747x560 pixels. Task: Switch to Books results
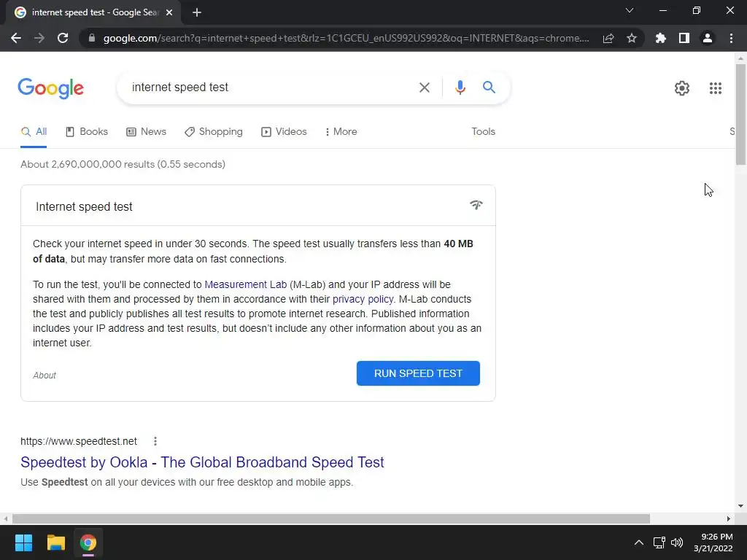(87, 132)
